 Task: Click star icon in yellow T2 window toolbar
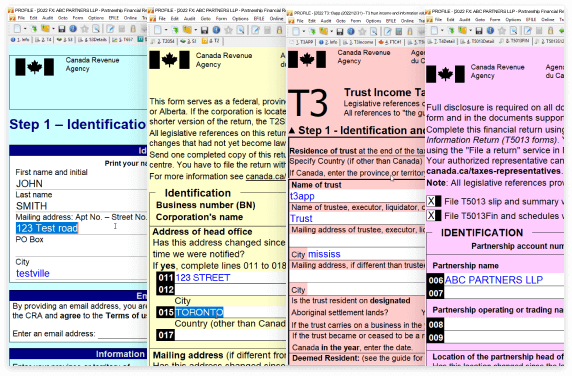(229, 30)
